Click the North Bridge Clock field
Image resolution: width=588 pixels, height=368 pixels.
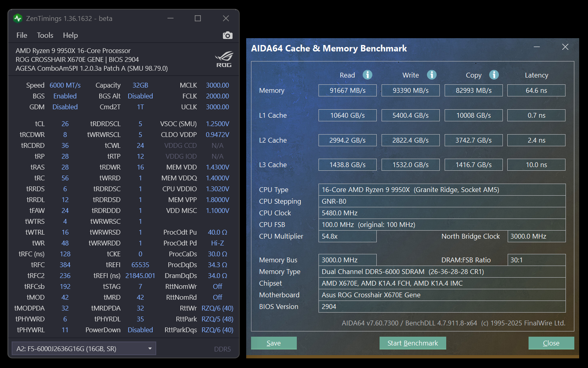pyautogui.click(x=536, y=236)
